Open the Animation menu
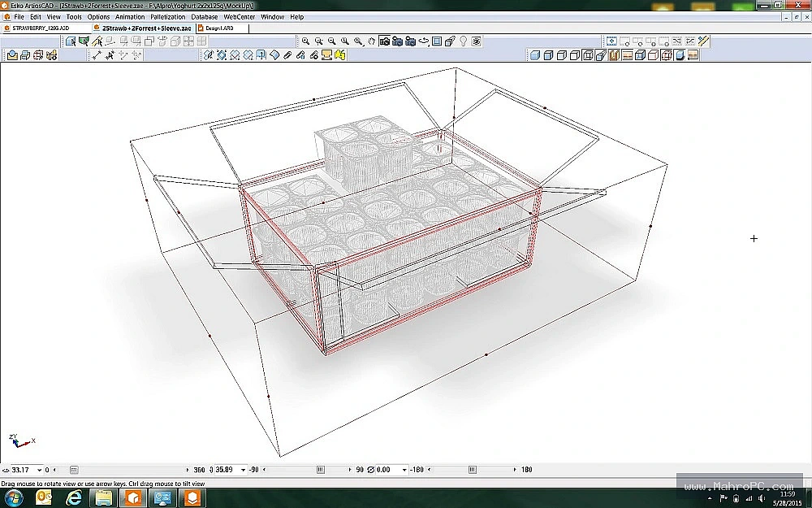This screenshot has height=508, width=812. 129,16
